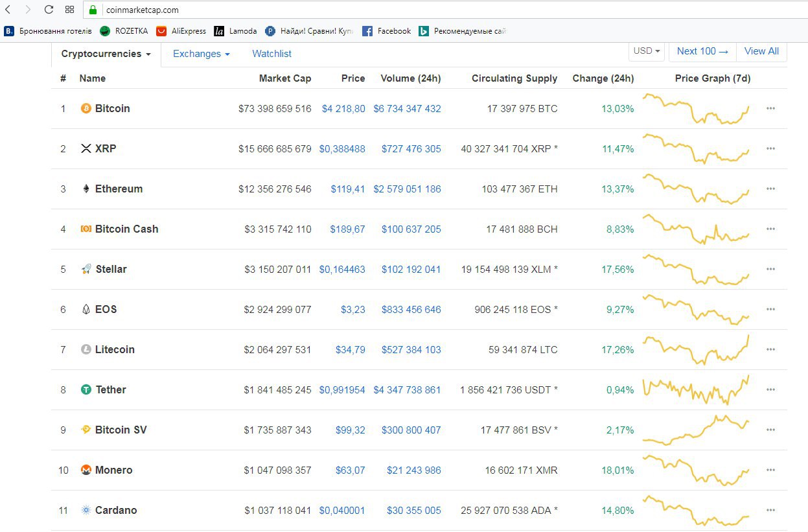Open the Найди! Сравни! bookmark
This screenshot has height=532, width=808.
[x=309, y=30]
